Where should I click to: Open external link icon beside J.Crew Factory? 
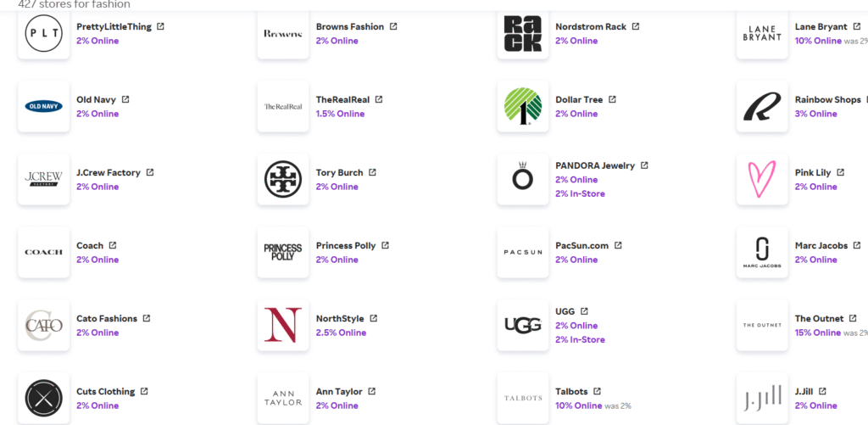149,172
